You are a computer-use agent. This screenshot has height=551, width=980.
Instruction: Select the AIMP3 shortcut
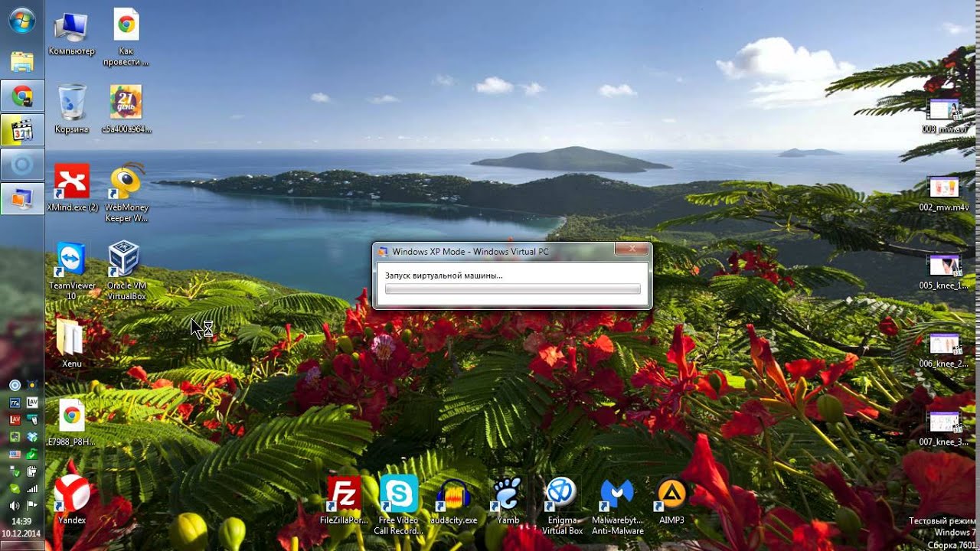pos(671,501)
